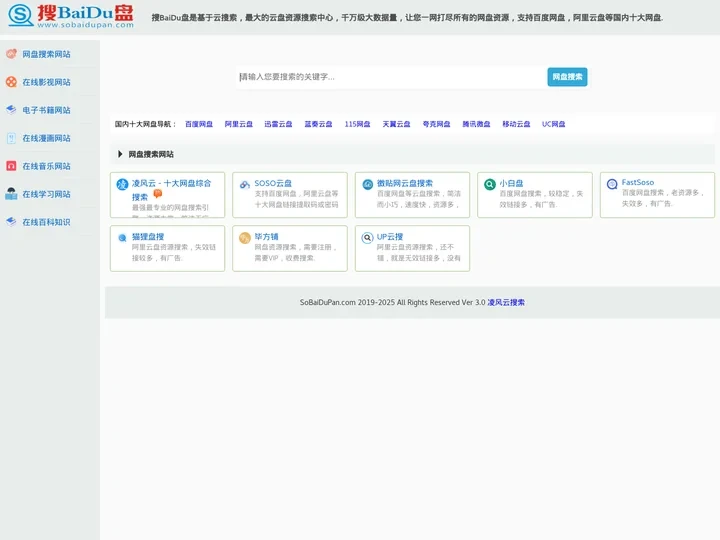Viewport: 720px width, 540px height.
Task: Open the 蓝奏云盘 link
Action: 318,124
